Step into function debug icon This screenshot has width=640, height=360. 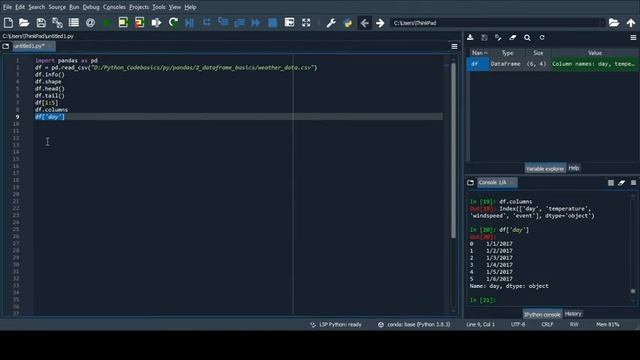pyautogui.click(x=223, y=23)
